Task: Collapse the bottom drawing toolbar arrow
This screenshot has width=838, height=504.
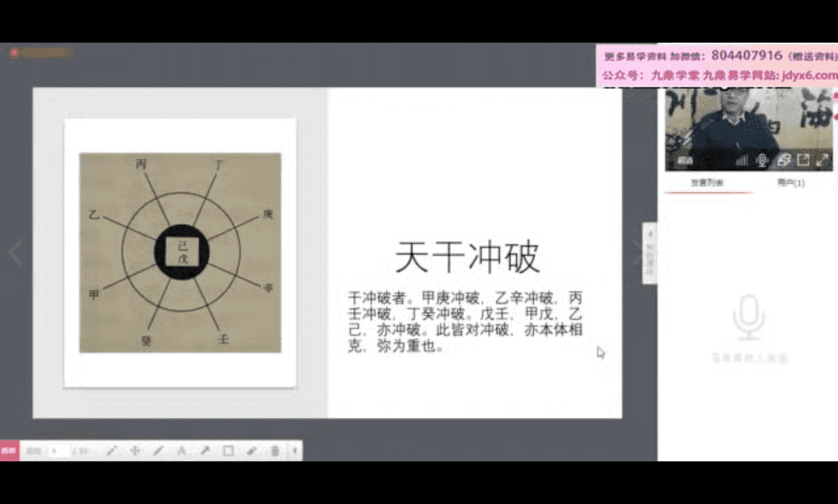Action: pyautogui.click(x=295, y=450)
